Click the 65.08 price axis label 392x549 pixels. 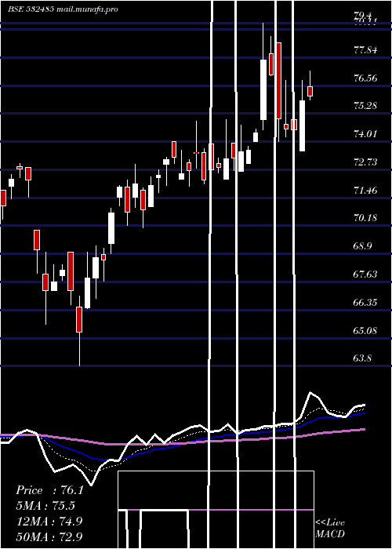(x=366, y=330)
